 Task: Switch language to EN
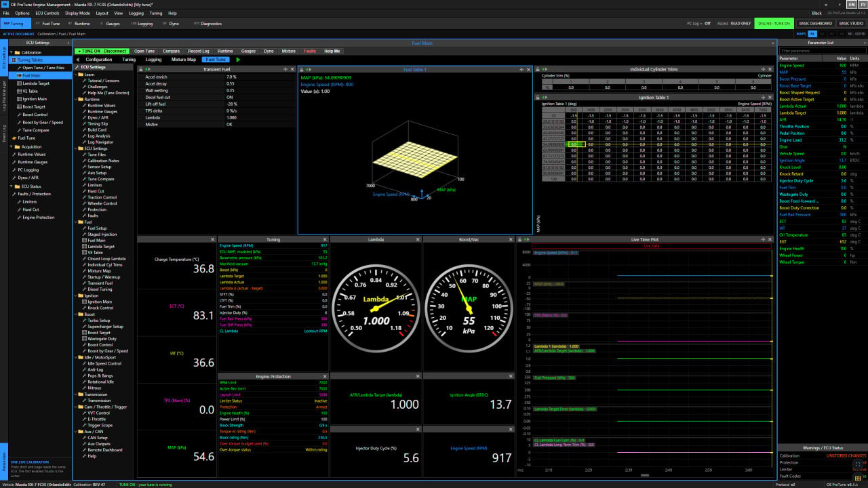(852, 4)
